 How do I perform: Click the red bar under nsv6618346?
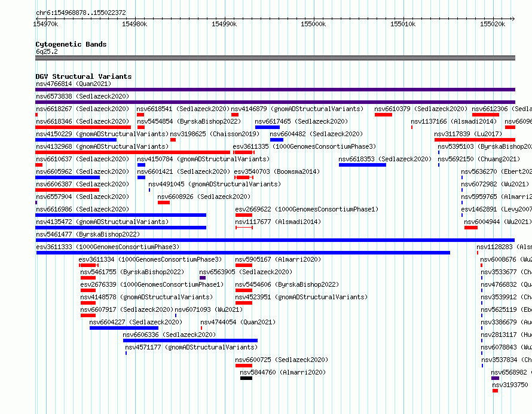[x=83, y=127]
